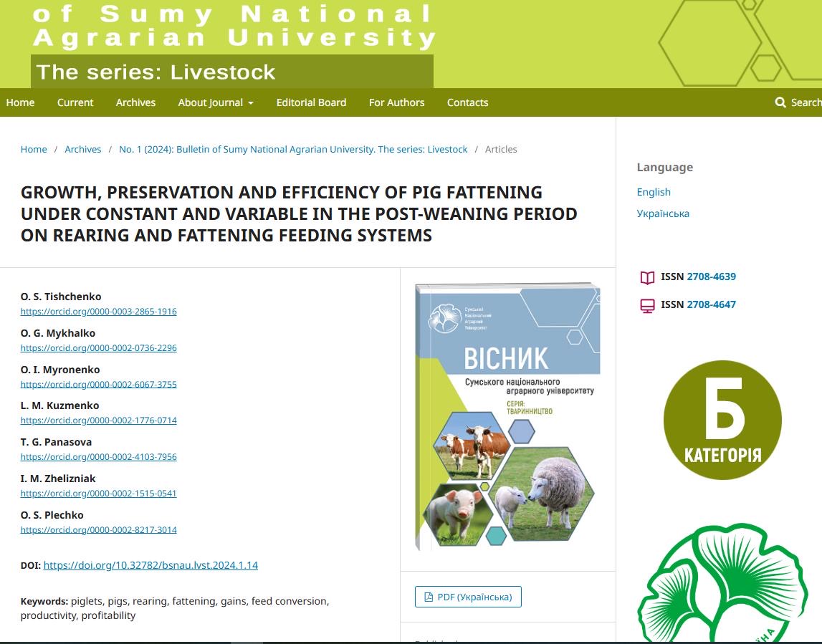Click the online ISSN monitor icon
The width and height of the screenshot is (822, 644).
pos(647,305)
